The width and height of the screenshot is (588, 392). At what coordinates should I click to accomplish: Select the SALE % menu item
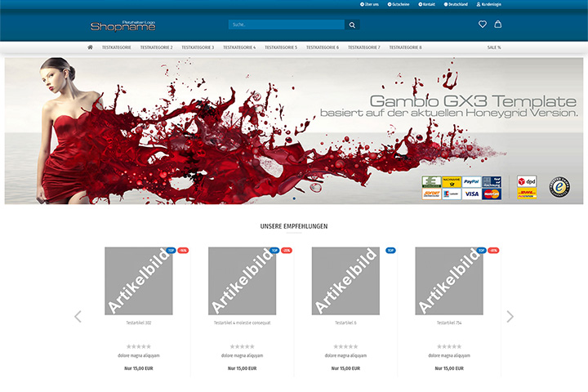coord(494,47)
